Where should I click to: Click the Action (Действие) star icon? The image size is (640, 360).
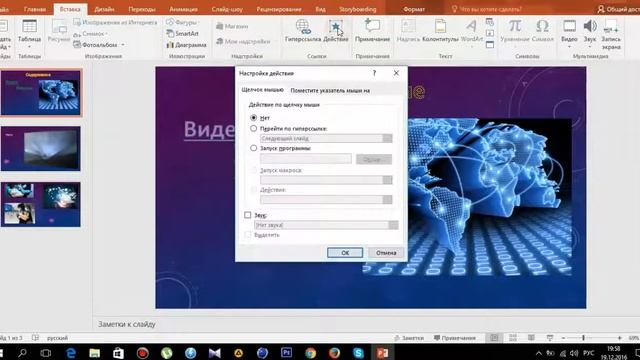[335, 27]
